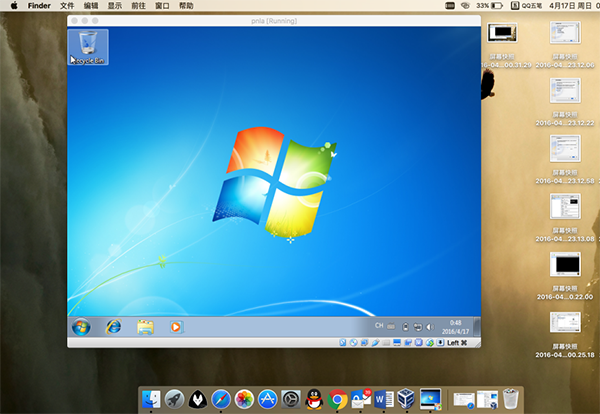Open the Apple menu
The image size is (600, 414).
[x=13, y=6]
